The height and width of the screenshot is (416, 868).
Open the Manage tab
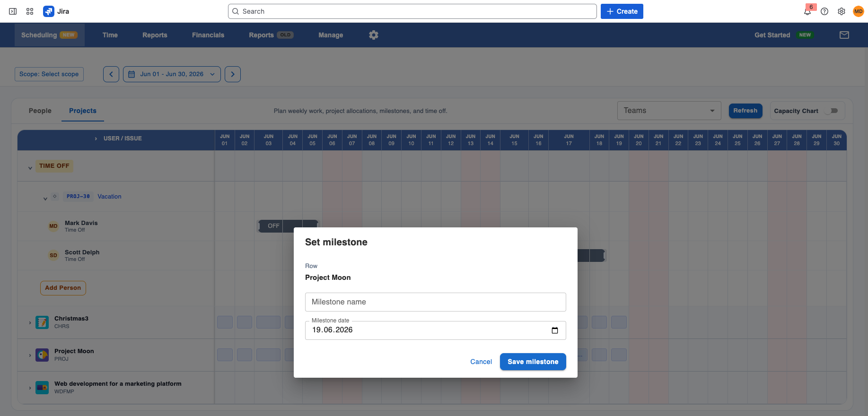click(x=331, y=35)
